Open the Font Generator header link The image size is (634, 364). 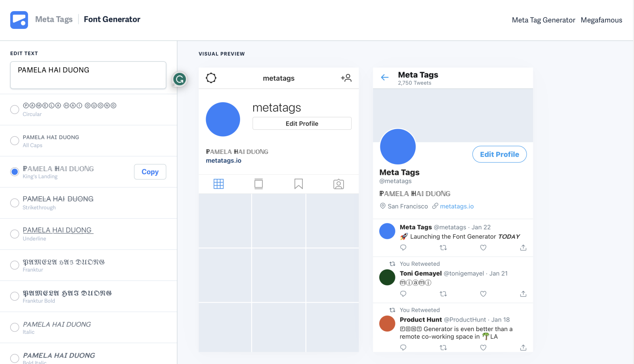(x=112, y=19)
